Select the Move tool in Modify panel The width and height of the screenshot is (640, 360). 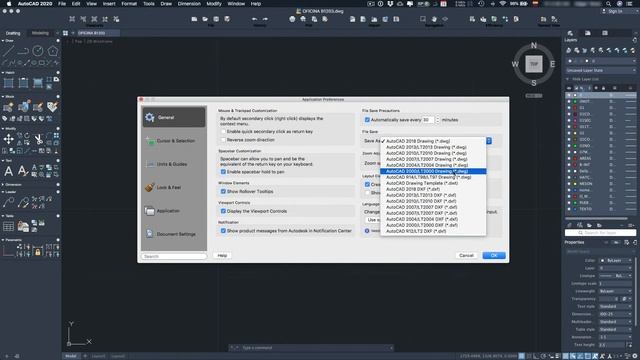point(8,139)
